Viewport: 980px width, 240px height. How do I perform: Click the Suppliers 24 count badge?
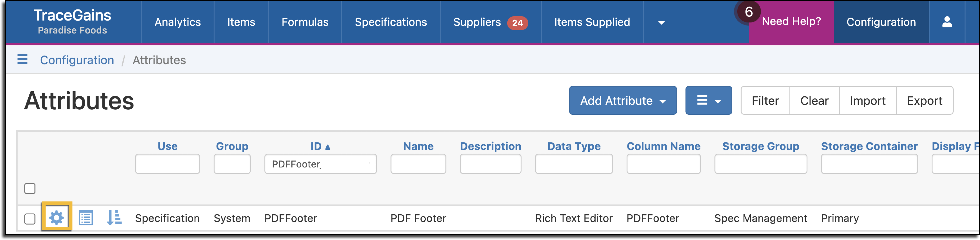(x=517, y=23)
